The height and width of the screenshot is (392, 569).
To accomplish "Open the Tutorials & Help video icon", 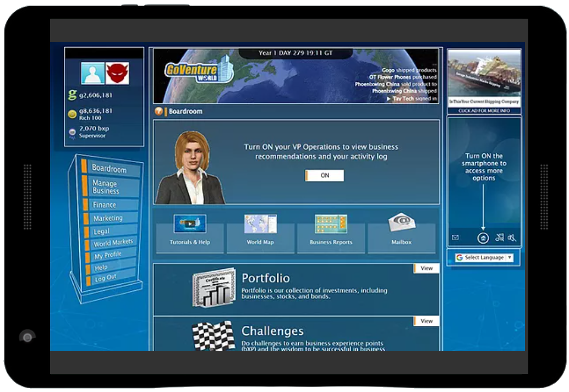I will tap(190, 223).
